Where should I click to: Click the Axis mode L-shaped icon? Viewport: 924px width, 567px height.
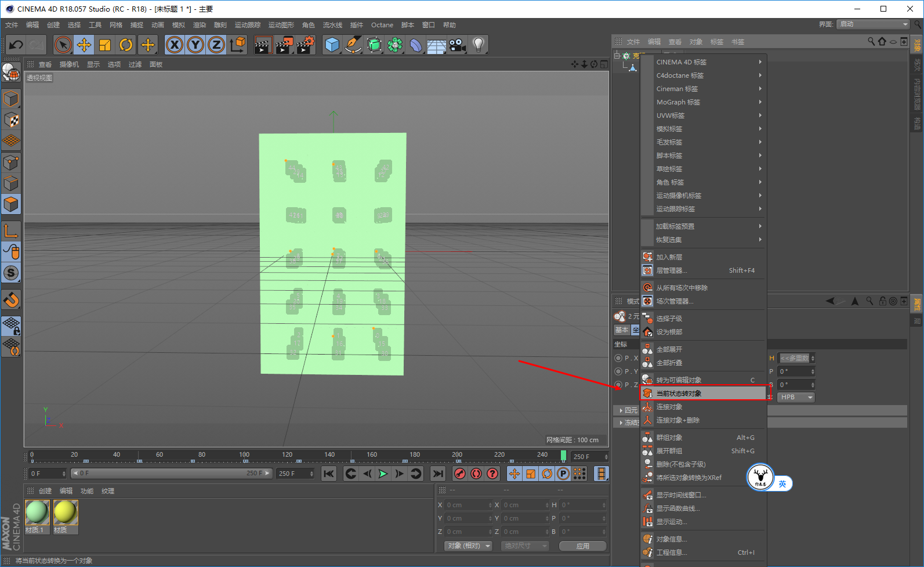(11, 231)
